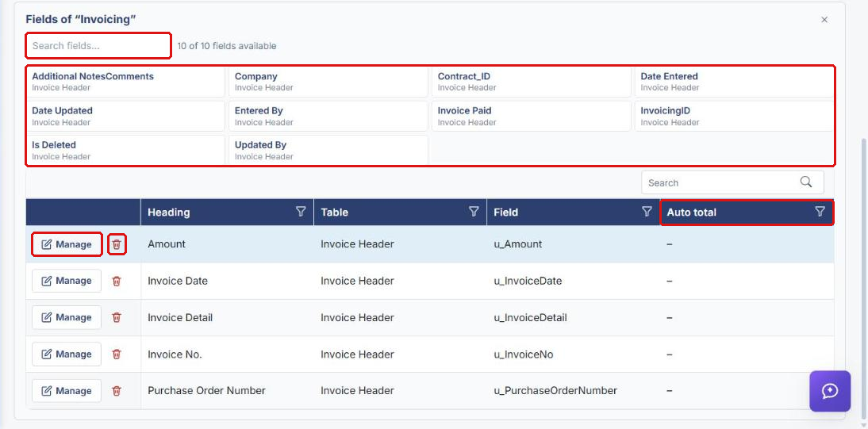
Task: Select the Purchase Order Number heading cell
Action: (227, 390)
